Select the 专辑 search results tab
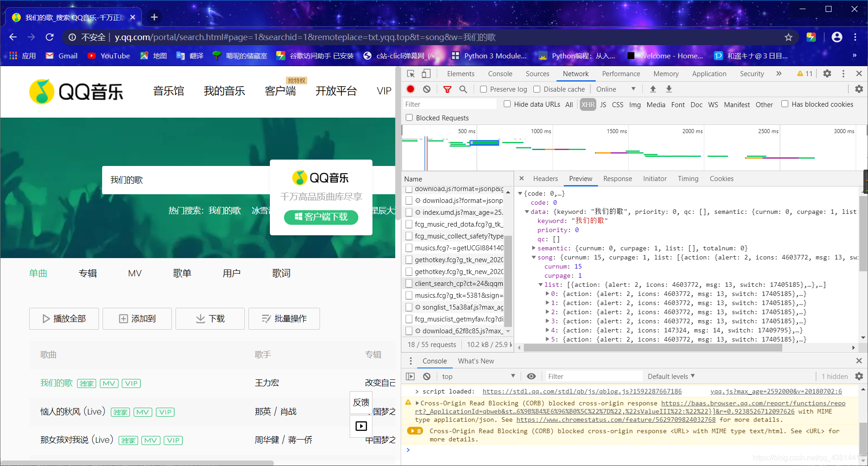The image size is (868, 466). [88, 273]
